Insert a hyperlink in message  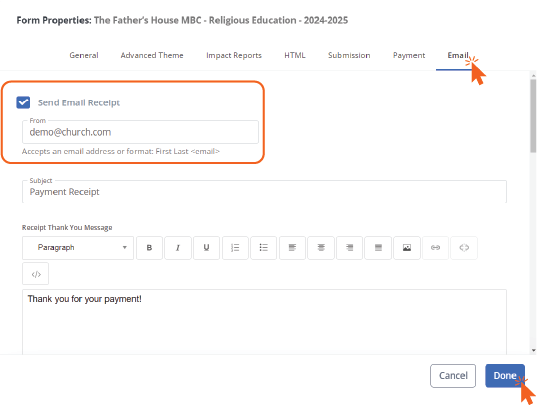point(435,248)
